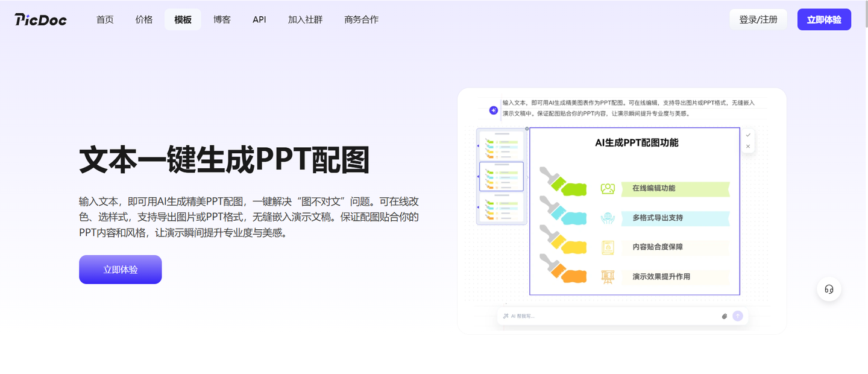868x374 pixels.
Task: Click the orange paintbrush graphic
Action: pyautogui.click(x=564, y=269)
